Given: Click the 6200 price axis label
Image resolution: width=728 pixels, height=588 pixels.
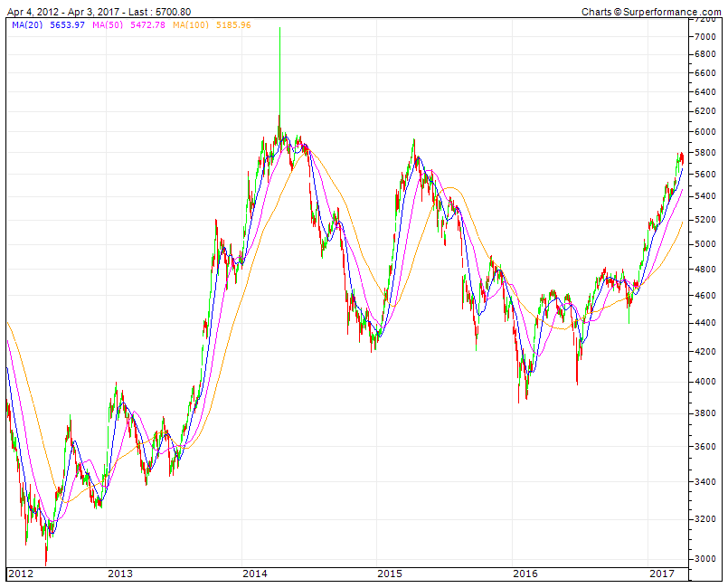Looking at the screenshot, I should tap(705, 111).
